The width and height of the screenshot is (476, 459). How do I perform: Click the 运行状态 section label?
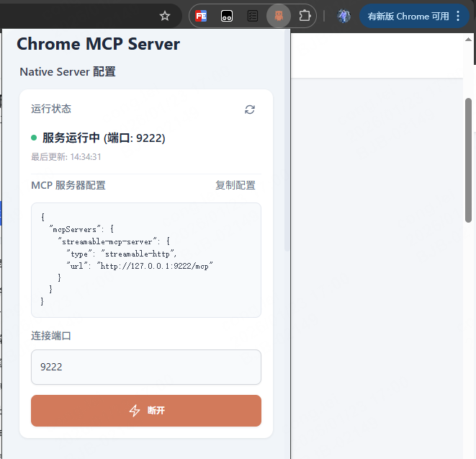51,109
